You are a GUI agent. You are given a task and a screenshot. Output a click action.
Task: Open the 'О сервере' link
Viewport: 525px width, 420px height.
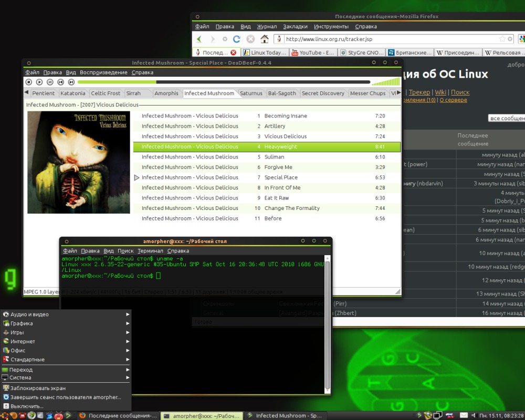(453, 100)
